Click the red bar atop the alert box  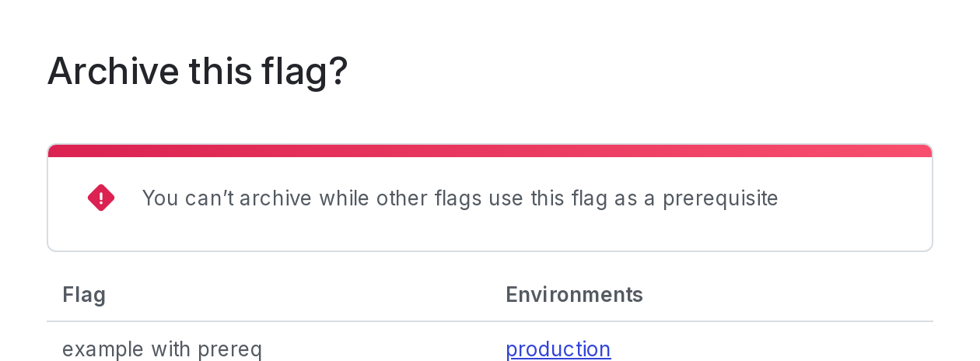click(490, 151)
